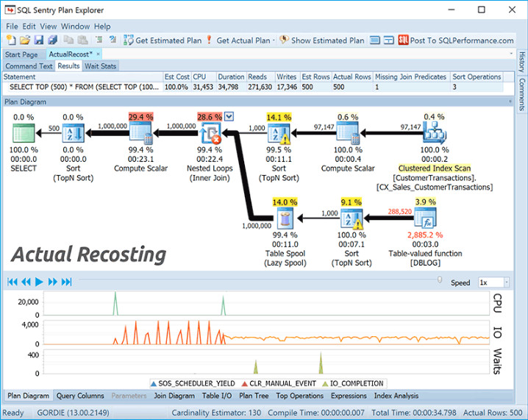This screenshot has width=528, height=420.
Task: Select the SELECT result operator icon
Action: point(24,133)
